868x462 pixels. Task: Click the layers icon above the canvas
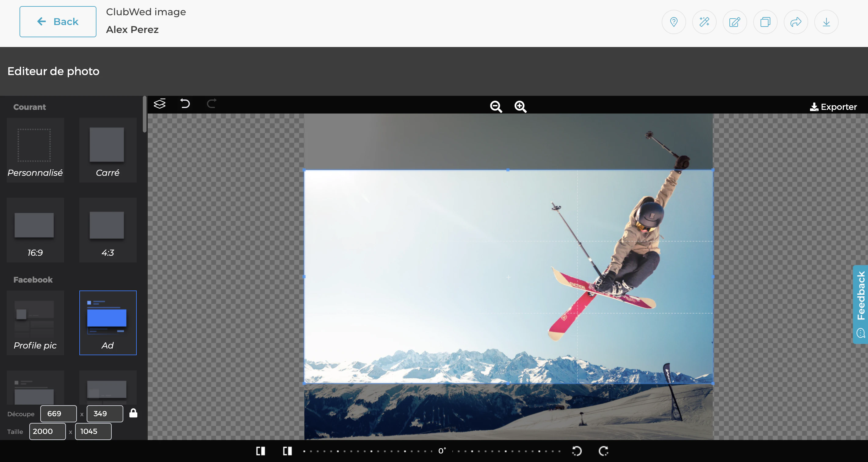click(159, 104)
